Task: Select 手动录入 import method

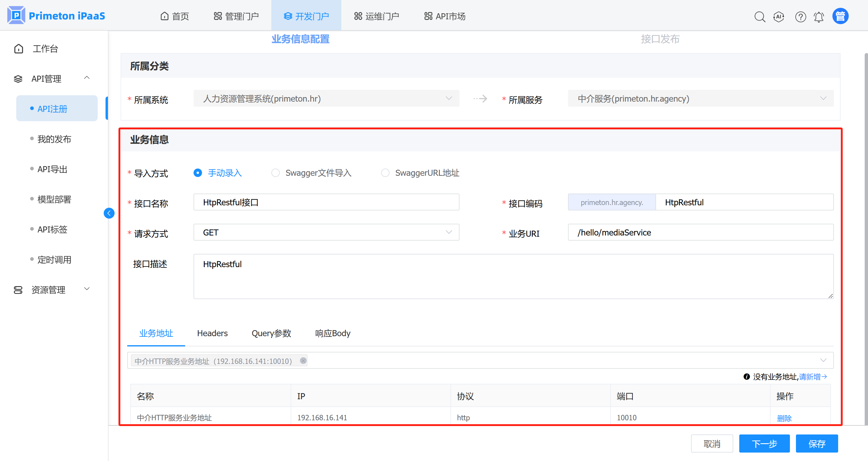Action: [x=198, y=173]
